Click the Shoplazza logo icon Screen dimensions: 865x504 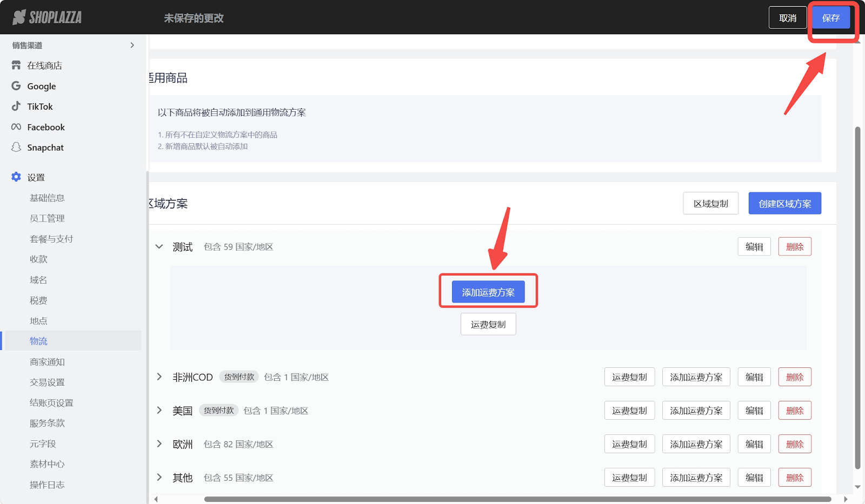tap(19, 17)
